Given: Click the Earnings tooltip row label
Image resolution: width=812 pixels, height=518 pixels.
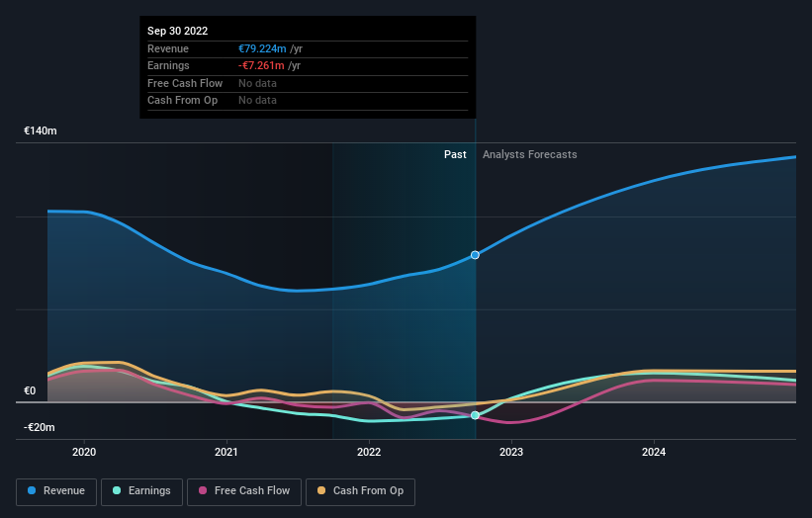Looking at the screenshot, I should tap(168, 65).
